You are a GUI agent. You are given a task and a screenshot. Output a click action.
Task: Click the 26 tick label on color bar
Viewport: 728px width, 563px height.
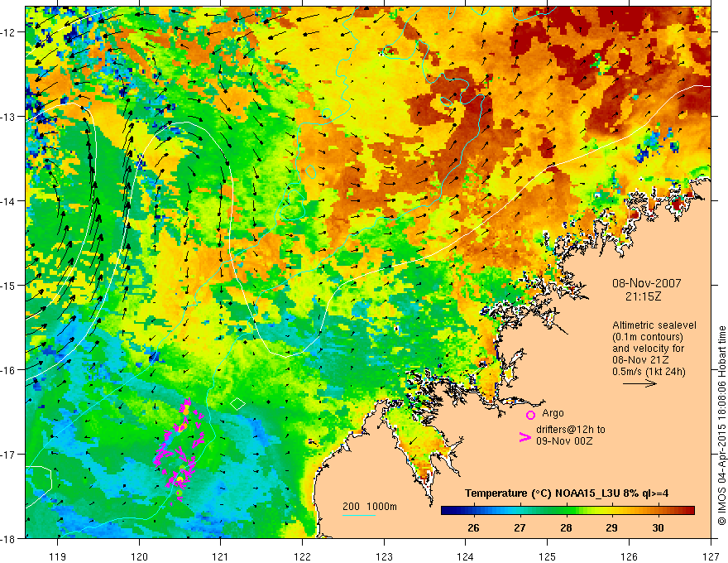(473, 527)
